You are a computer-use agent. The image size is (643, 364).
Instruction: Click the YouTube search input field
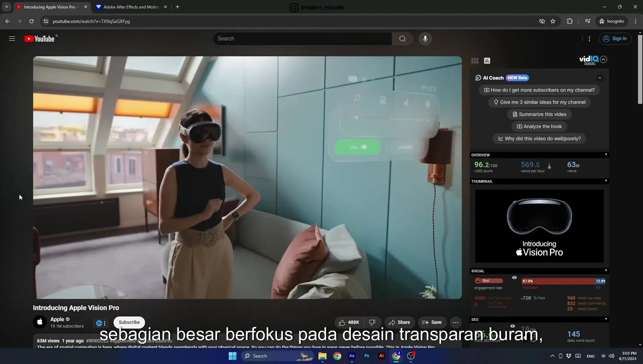click(302, 39)
